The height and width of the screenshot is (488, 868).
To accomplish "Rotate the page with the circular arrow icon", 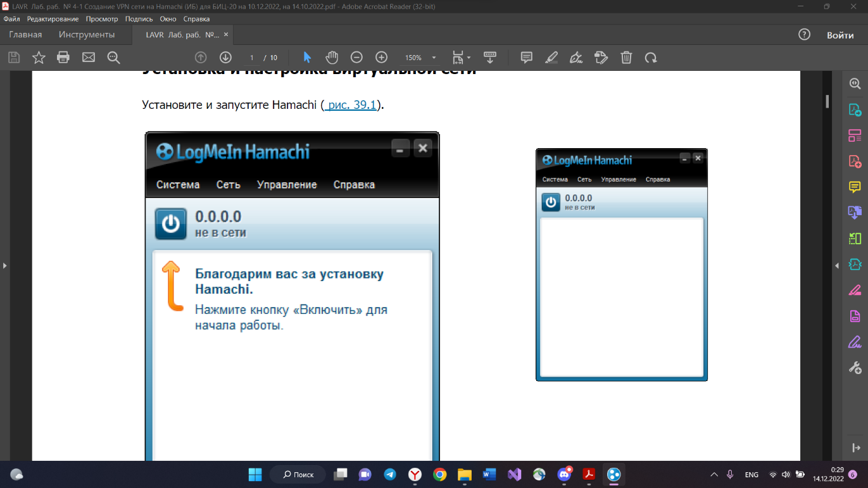I will point(651,58).
